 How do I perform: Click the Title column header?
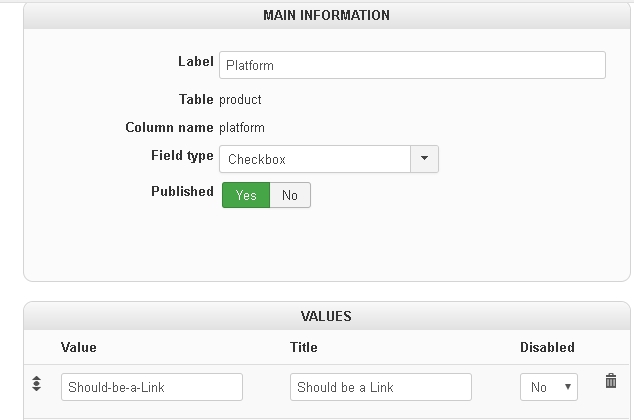(303, 347)
